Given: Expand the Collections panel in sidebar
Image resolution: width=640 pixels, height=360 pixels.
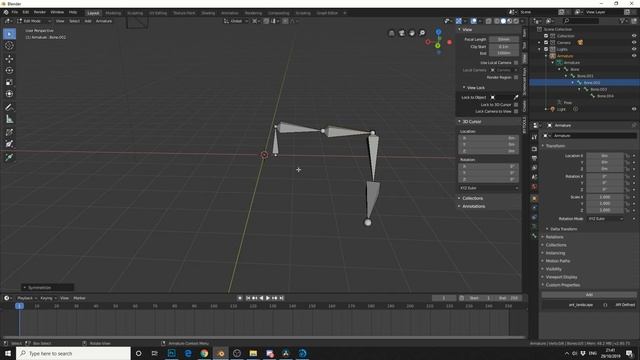Looking at the screenshot, I should 472,198.
